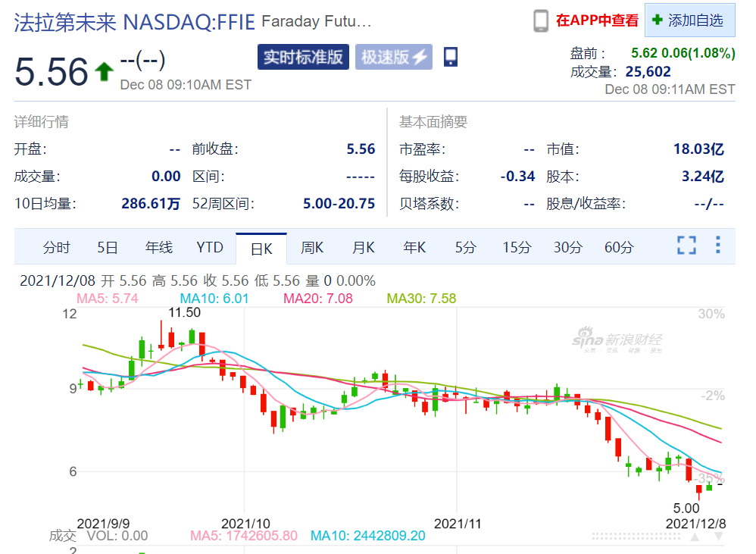Add stock via 添加自选 button
This screenshot has width=756, height=554.
[690, 20]
